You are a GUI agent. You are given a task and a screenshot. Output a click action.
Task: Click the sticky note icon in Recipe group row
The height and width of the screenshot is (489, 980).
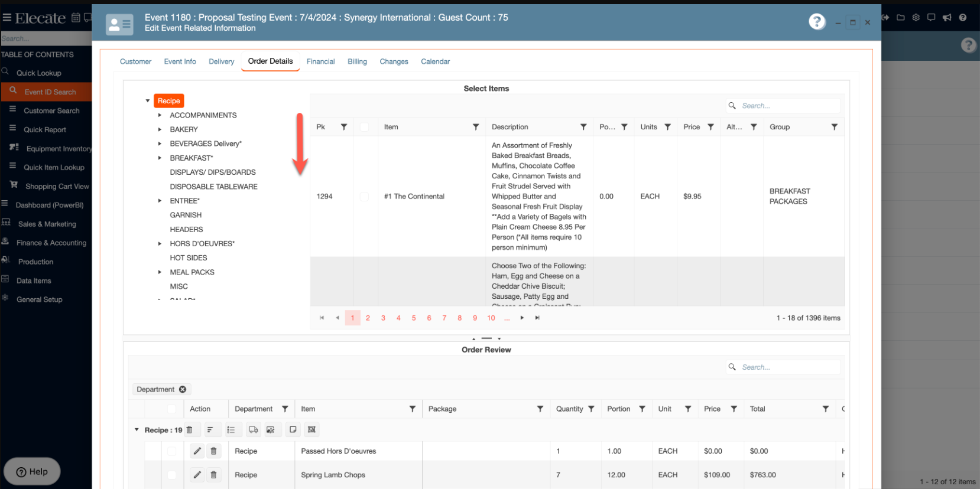[293, 430]
